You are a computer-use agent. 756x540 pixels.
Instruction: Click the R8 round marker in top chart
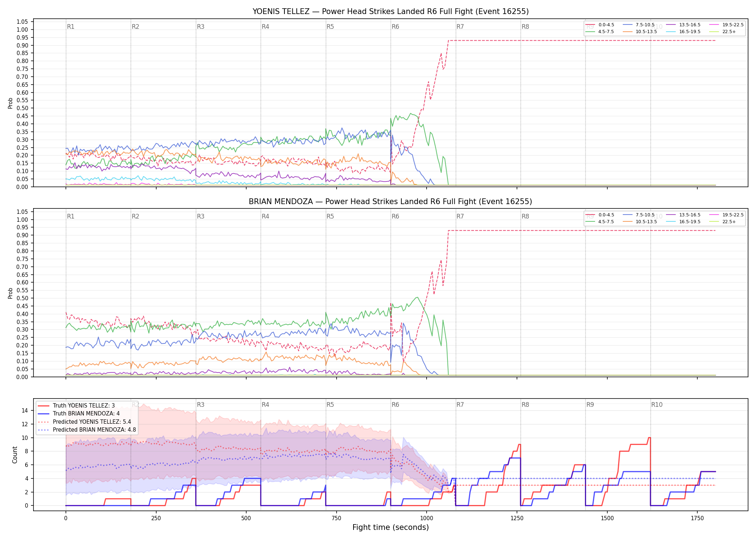pyautogui.click(x=525, y=27)
